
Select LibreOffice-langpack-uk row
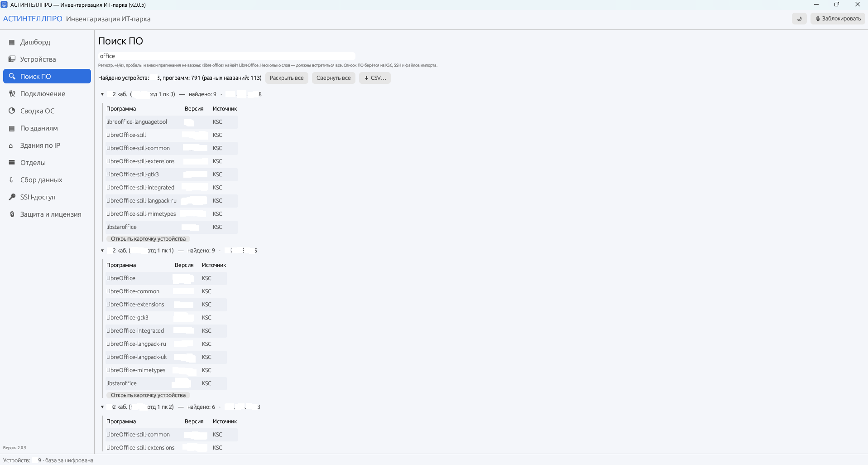[x=166, y=357]
